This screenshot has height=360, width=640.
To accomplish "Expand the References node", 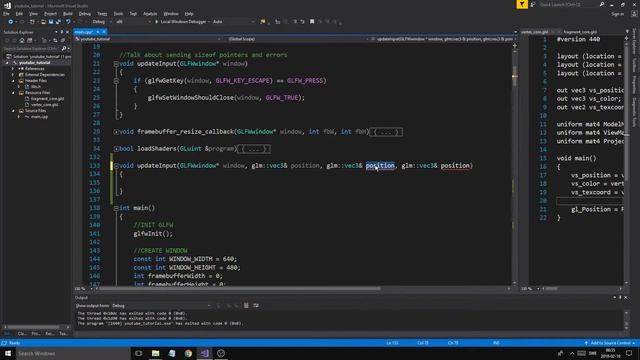I will coord(13,69).
